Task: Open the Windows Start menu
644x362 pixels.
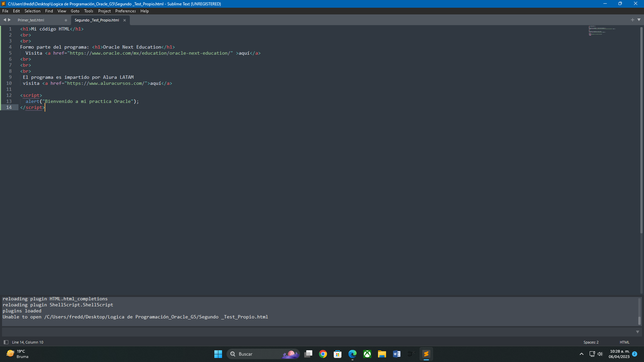Action: coord(218,354)
